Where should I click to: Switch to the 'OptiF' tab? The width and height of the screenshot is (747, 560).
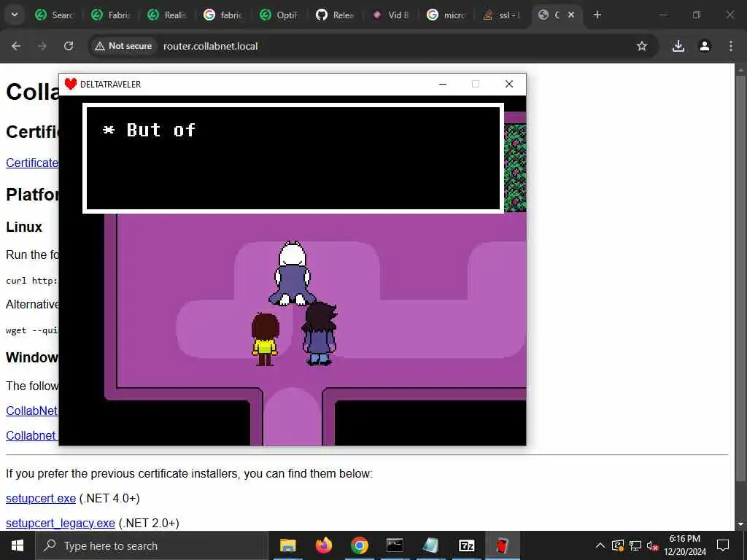tap(279, 15)
